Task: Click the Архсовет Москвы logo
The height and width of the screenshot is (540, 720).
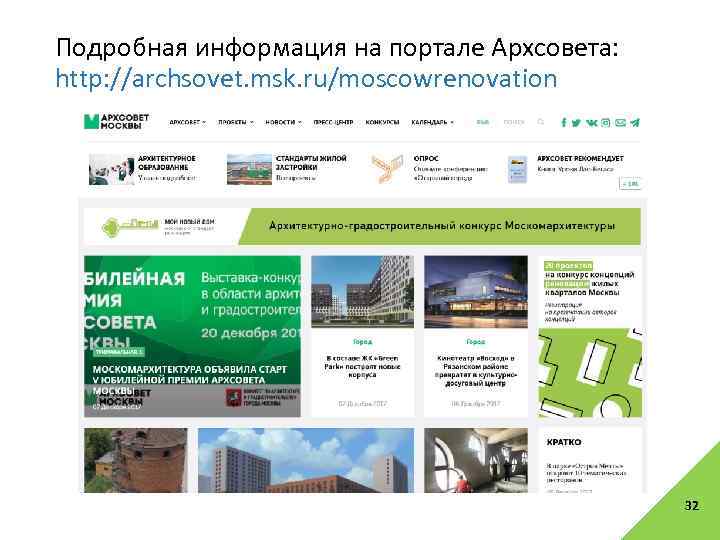Action: [x=117, y=122]
